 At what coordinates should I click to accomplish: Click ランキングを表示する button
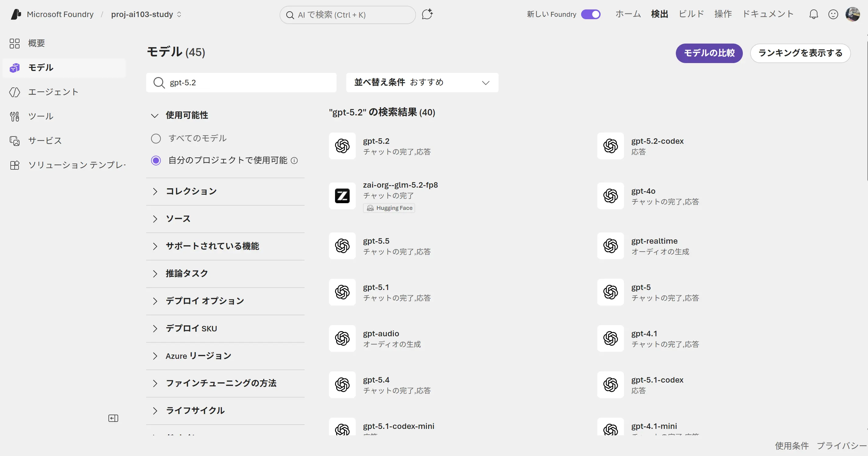pos(800,53)
